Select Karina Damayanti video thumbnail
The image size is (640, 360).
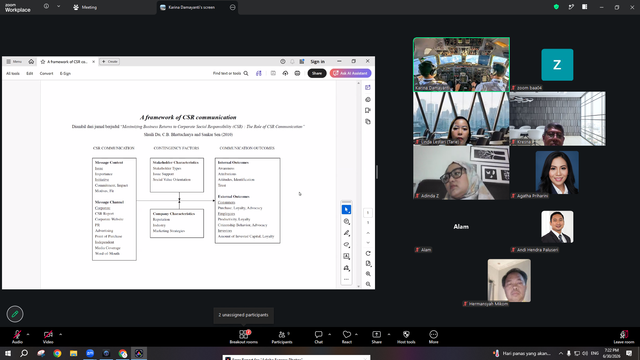[461, 64]
